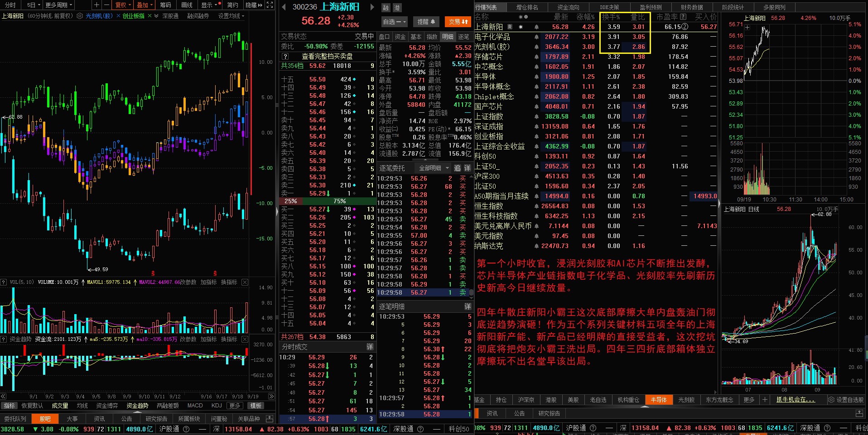
Task: Open the 设置均线 dropdown
Action: click(x=231, y=16)
